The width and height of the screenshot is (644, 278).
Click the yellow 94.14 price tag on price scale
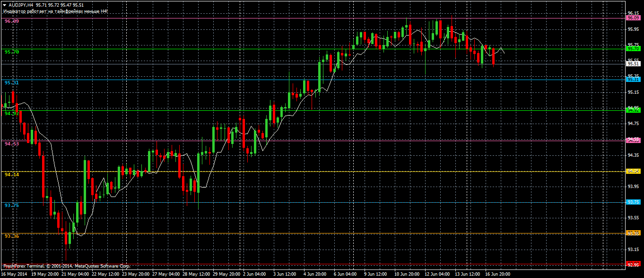[x=633, y=171]
